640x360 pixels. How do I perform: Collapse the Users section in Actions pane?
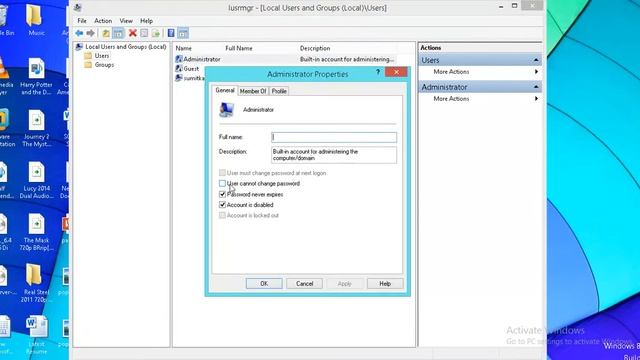pyautogui.click(x=536, y=60)
